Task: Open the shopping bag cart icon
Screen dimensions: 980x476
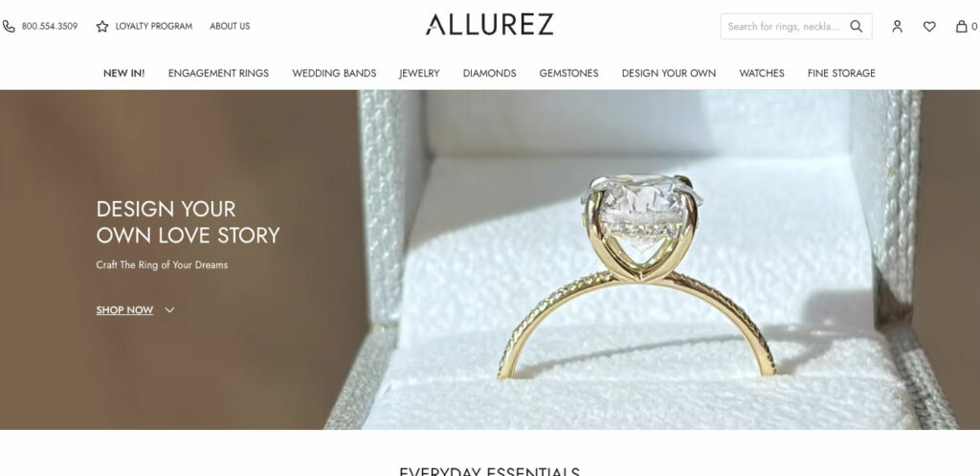Action: click(961, 26)
